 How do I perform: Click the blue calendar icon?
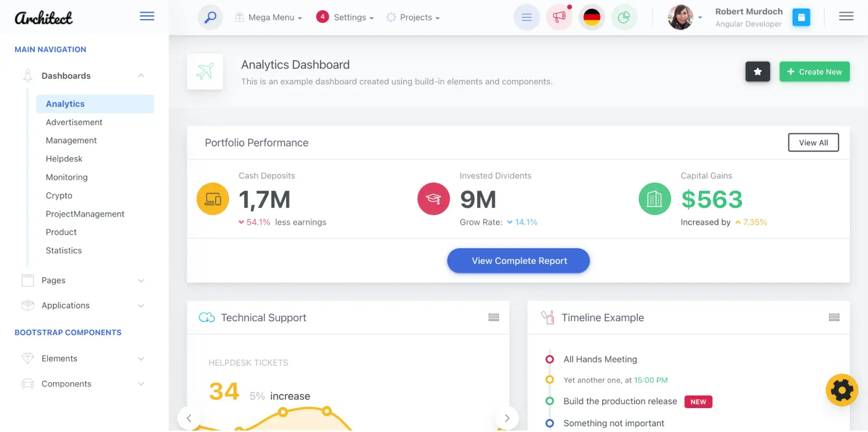801,17
